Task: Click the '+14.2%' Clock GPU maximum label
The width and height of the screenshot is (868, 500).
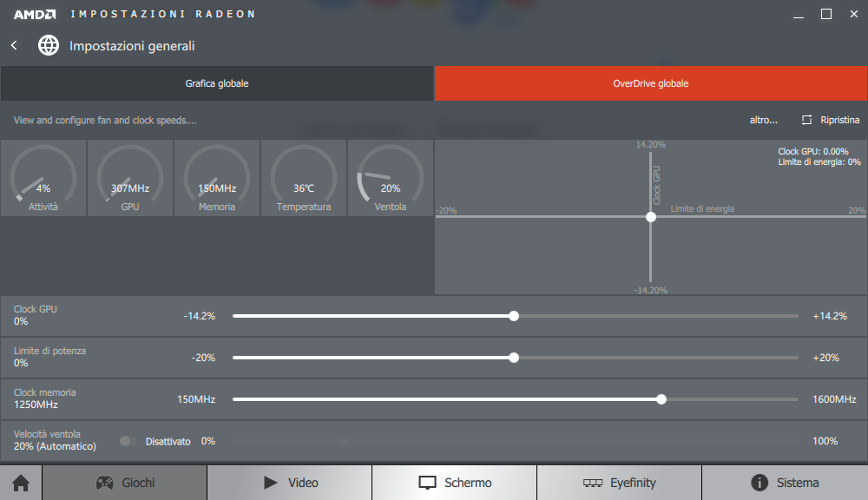Action: point(830,316)
